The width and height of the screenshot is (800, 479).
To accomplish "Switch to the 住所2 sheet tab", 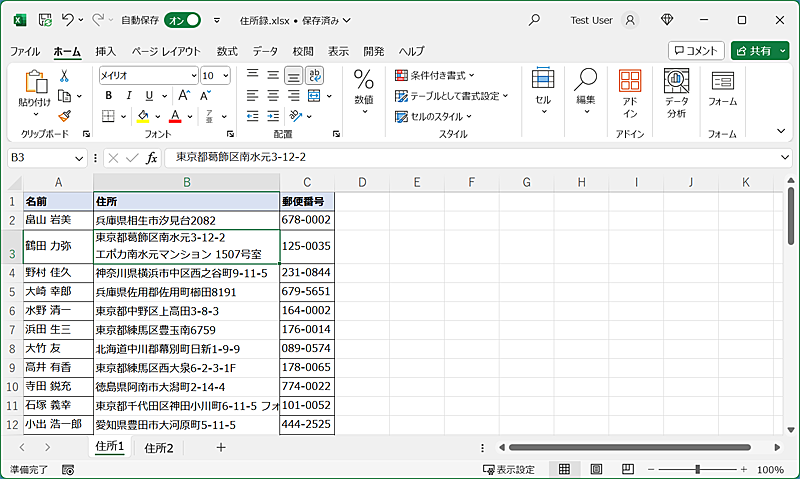I will coord(159,448).
